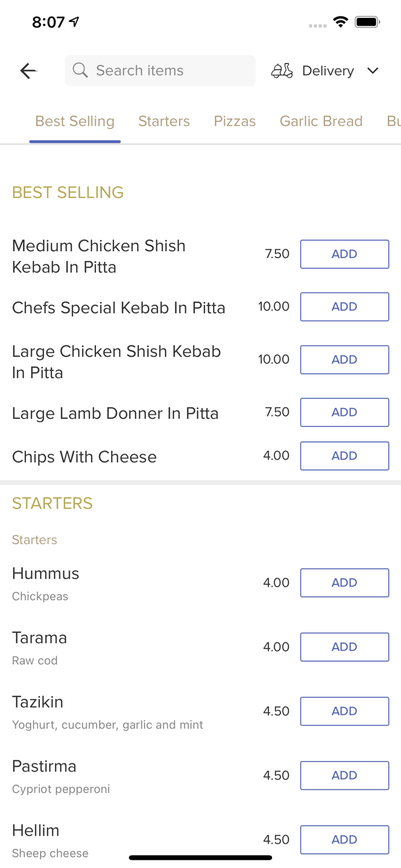The height and width of the screenshot is (868, 401).
Task: Add Medium Chicken Shish Kebab In Pitta
Action: click(344, 254)
